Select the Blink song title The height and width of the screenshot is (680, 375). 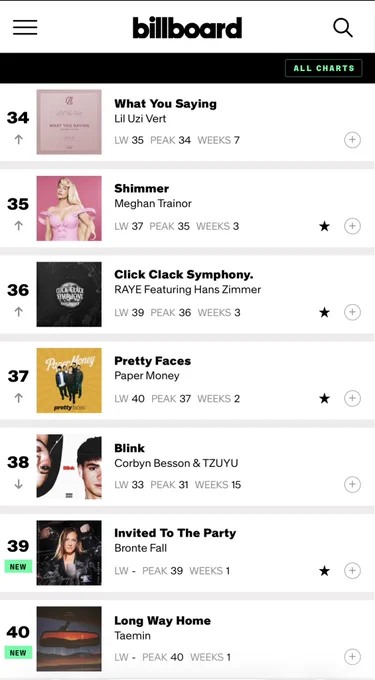pyautogui.click(x=130, y=448)
